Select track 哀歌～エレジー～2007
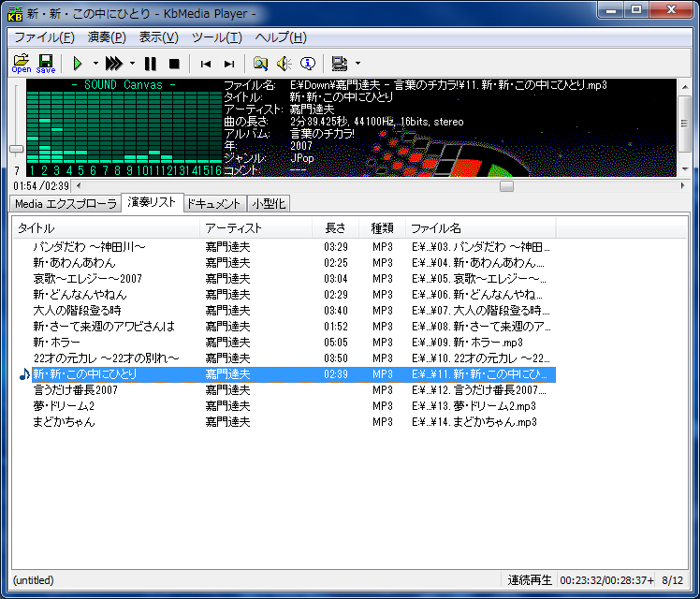The width and height of the screenshot is (700, 599). coord(88,279)
